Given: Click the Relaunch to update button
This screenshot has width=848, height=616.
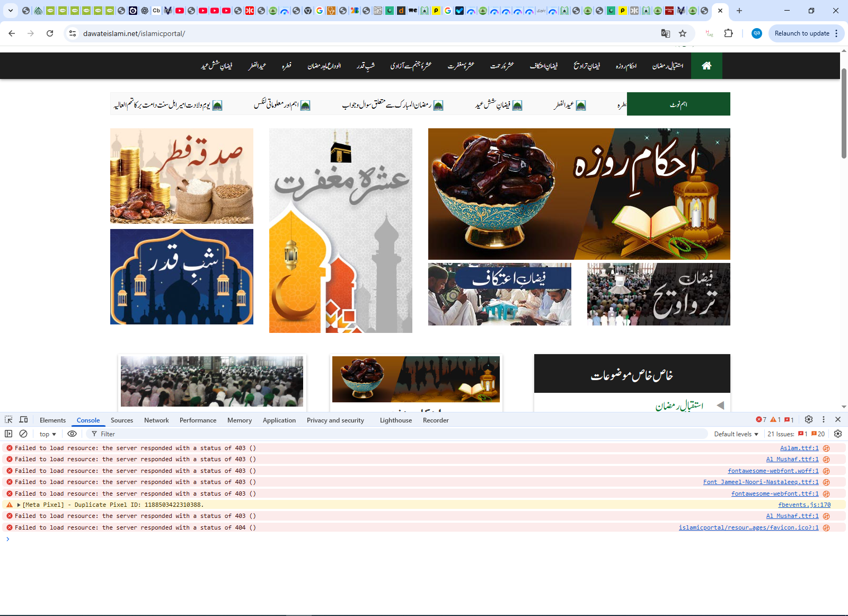Looking at the screenshot, I should 801,33.
